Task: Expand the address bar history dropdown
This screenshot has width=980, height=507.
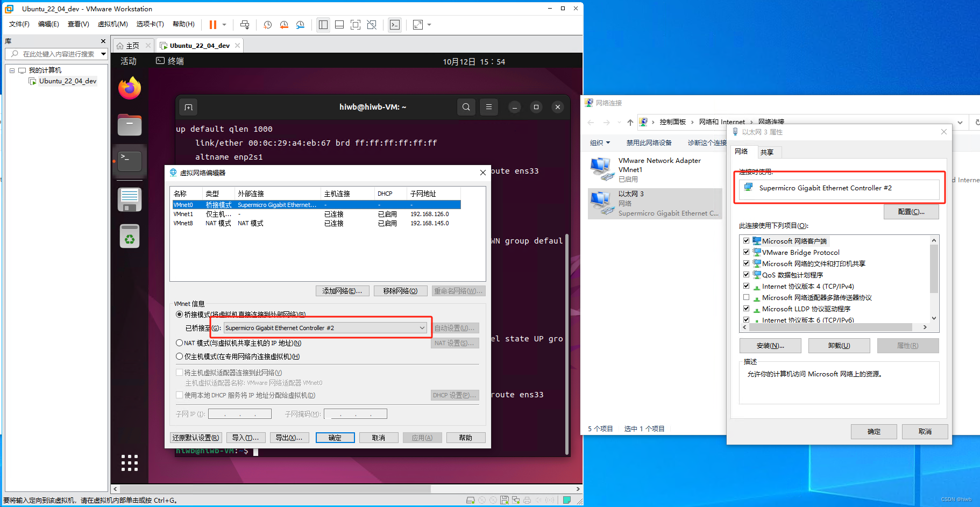Action: point(960,123)
